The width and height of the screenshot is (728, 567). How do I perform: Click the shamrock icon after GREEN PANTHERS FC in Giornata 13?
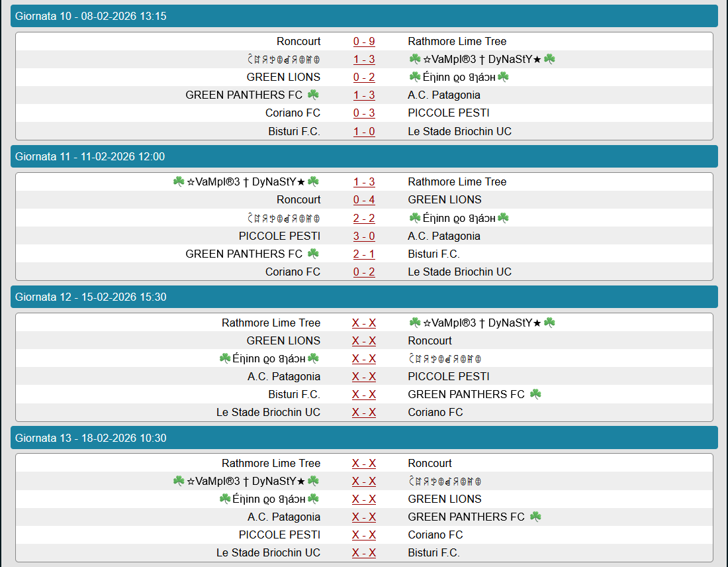(535, 517)
